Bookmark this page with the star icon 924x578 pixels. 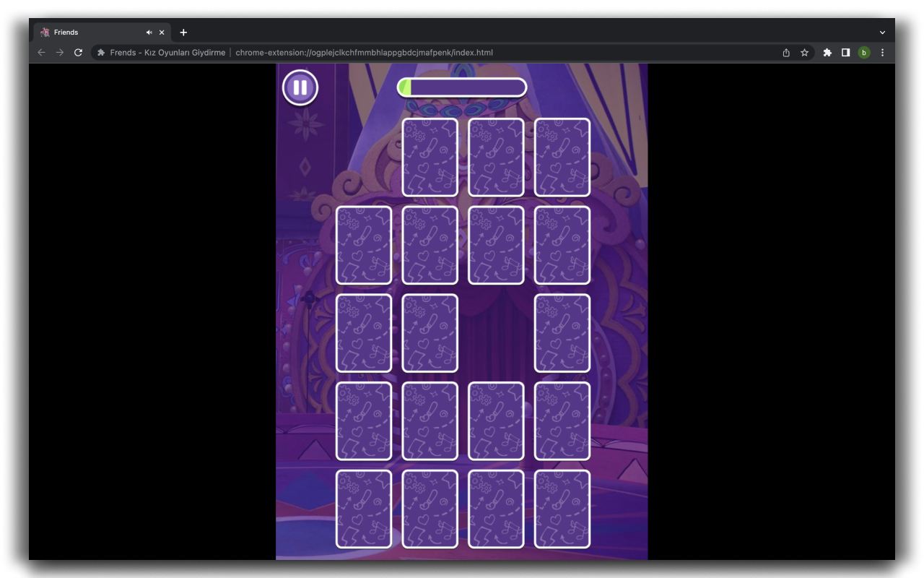(x=804, y=53)
